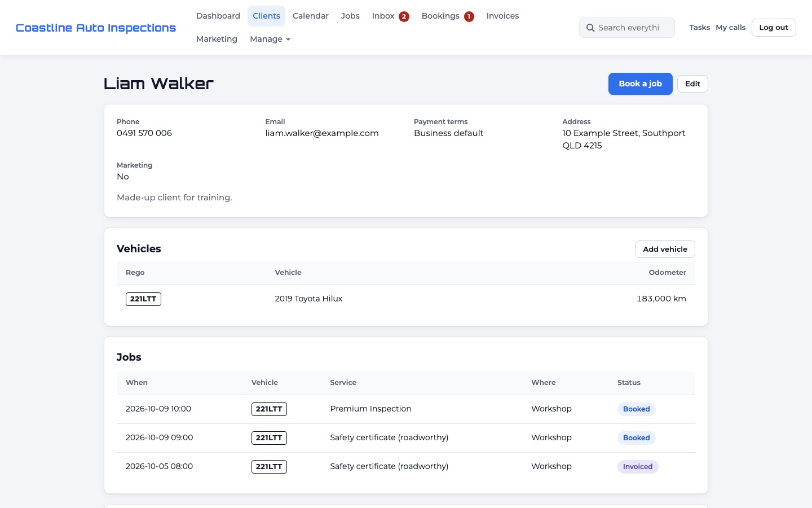Image resolution: width=812 pixels, height=508 pixels.
Task: Navigate to the Marketing section
Action: (217, 39)
